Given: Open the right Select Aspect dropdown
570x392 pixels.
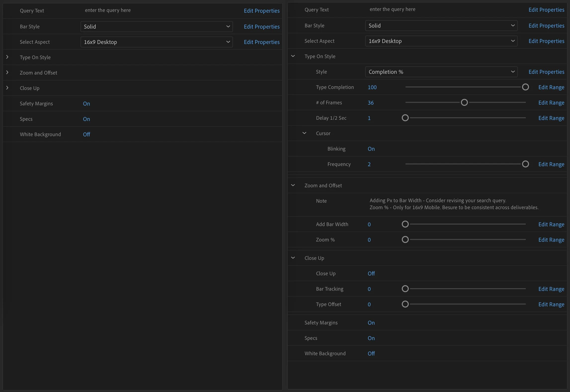Looking at the screenshot, I should [441, 41].
